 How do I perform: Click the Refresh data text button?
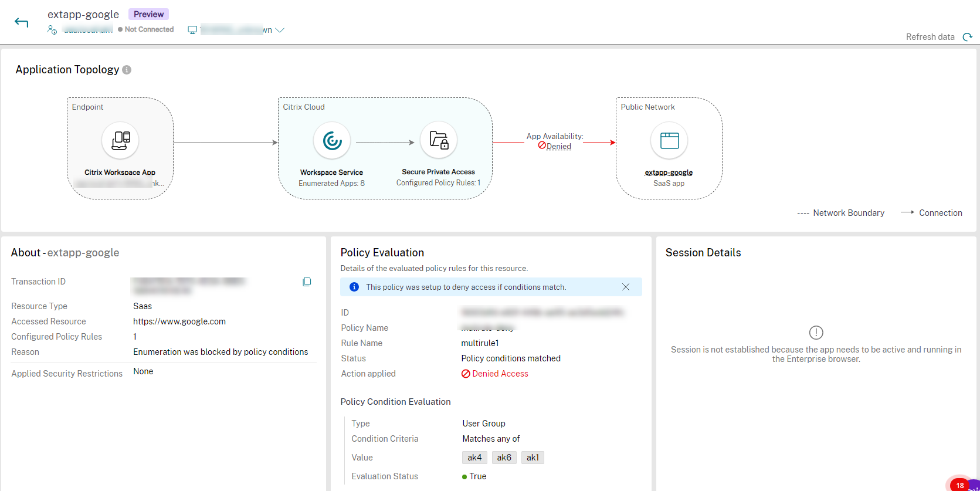[930, 37]
